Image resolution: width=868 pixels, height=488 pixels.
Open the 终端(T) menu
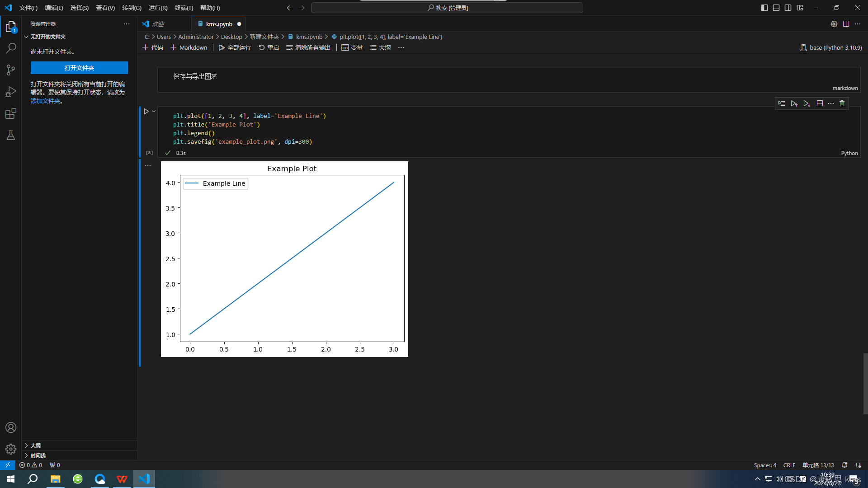[x=184, y=8]
